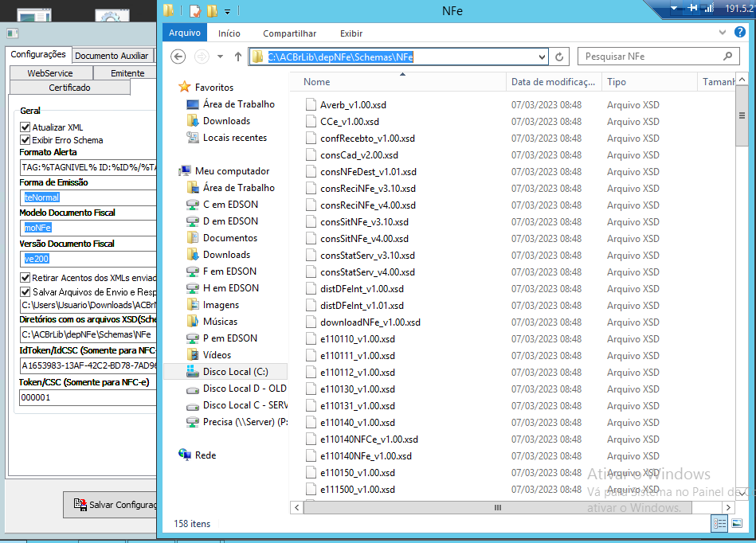The width and height of the screenshot is (756, 543).
Task: Switch to large icons view layout
Action: 737,524
